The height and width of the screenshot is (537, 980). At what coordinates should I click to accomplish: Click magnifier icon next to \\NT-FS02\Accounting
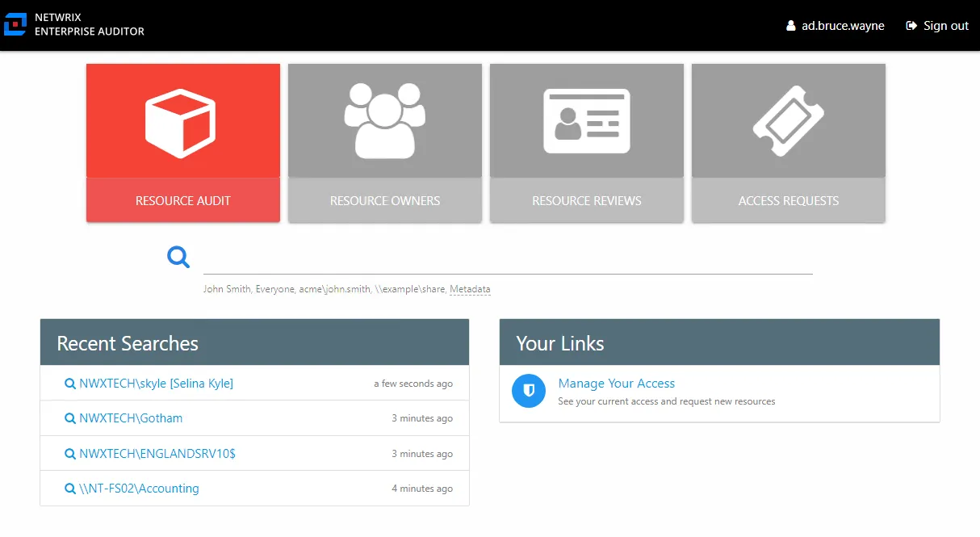coord(70,489)
